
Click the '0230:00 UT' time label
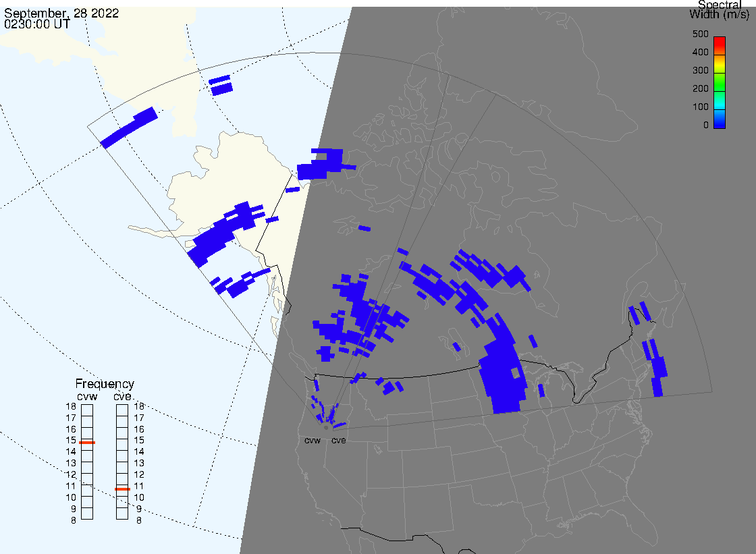[37, 24]
